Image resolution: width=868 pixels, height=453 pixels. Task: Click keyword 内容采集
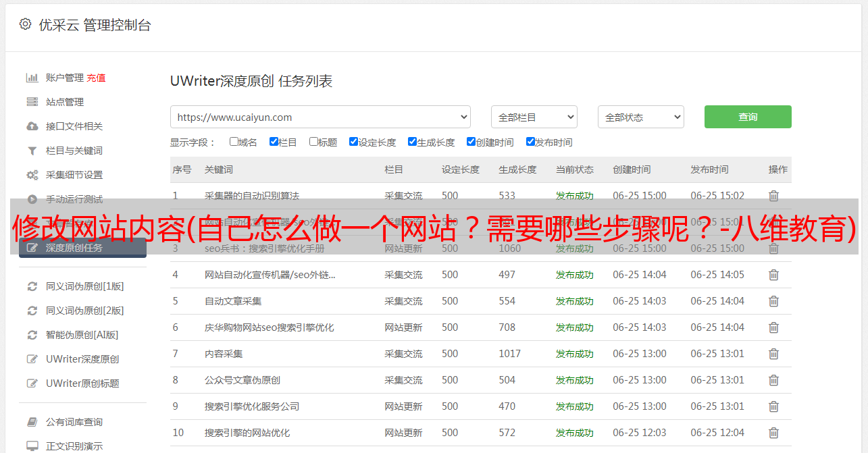click(224, 354)
